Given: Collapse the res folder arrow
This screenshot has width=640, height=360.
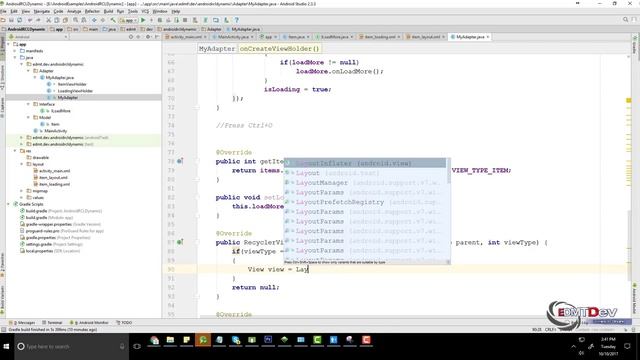Looking at the screenshot, I should [x=15, y=151].
